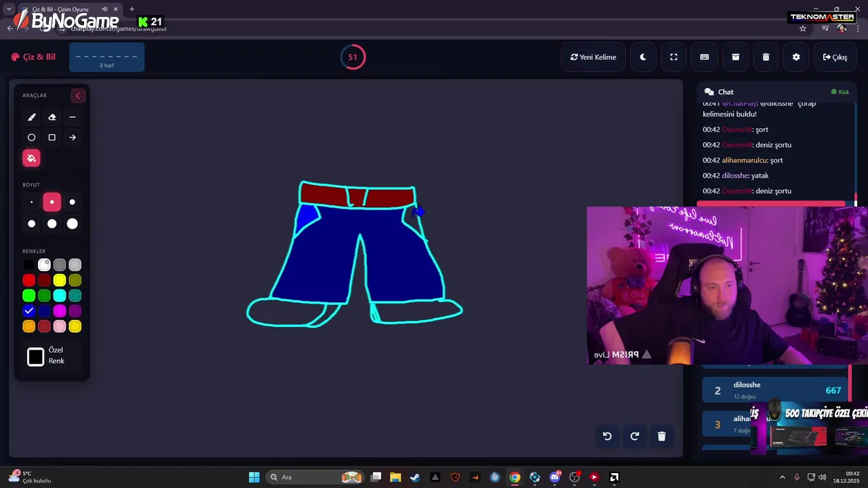Pick the white color swatch
Viewport: 868px width, 488px height.
point(44,265)
